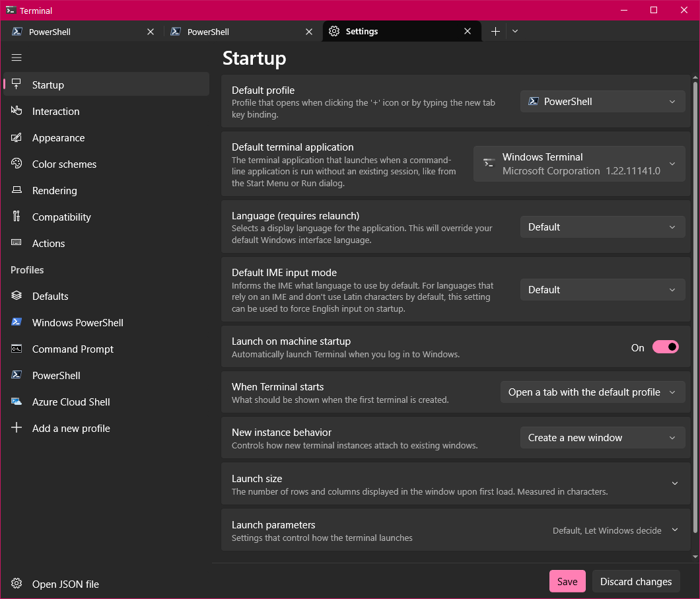Open the When Terminal starts dropdown
The width and height of the screenshot is (700, 599).
pyautogui.click(x=592, y=392)
